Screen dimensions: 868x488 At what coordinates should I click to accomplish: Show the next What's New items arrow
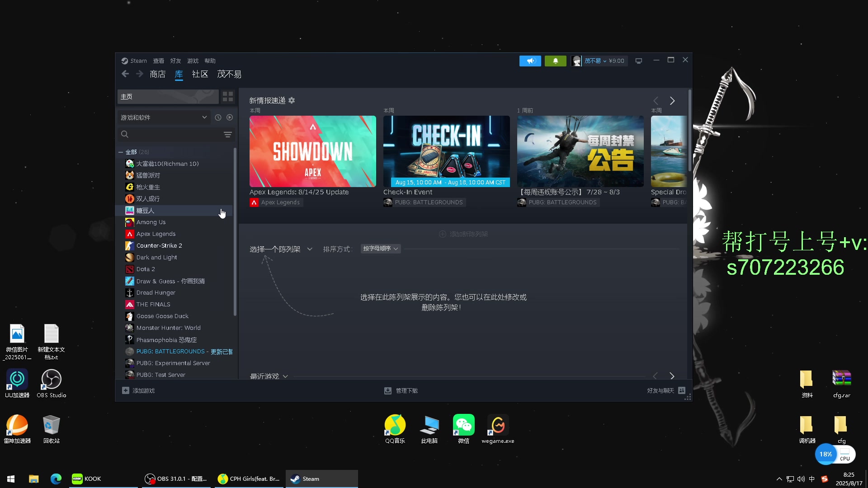click(672, 101)
